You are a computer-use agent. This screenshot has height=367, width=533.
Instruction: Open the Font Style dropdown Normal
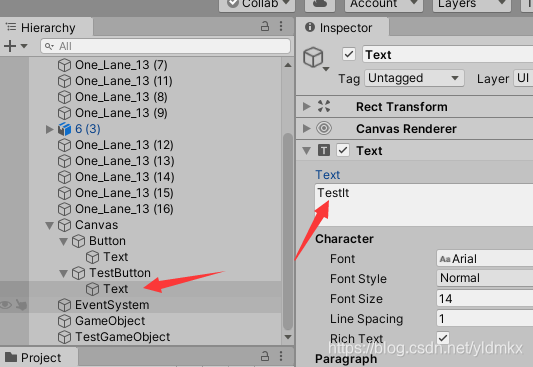coord(485,278)
